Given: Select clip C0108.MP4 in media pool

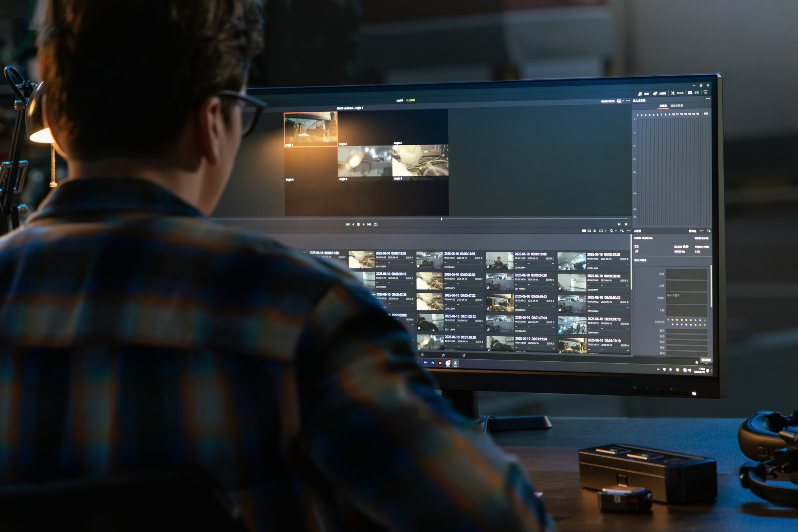Looking at the screenshot, I should click(x=593, y=283).
